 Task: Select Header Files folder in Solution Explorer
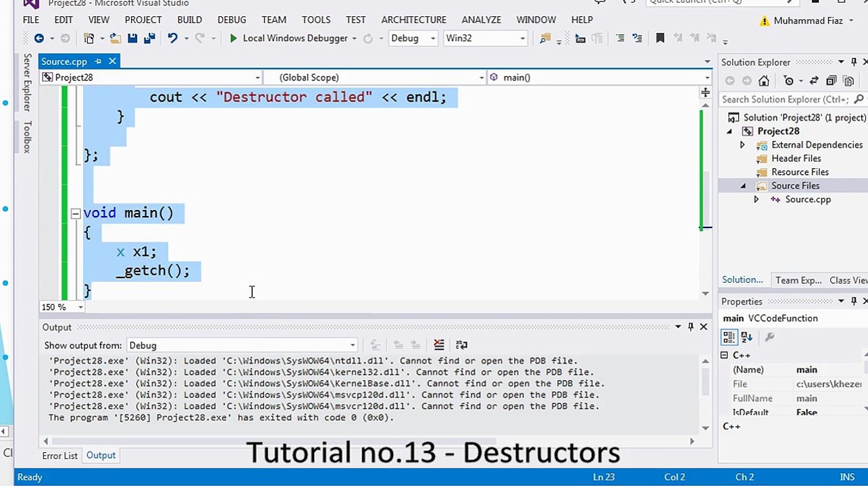(x=796, y=159)
